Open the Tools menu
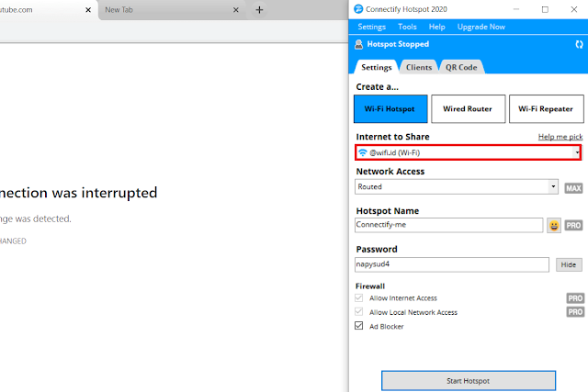588x392 pixels. tap(407, 27)
